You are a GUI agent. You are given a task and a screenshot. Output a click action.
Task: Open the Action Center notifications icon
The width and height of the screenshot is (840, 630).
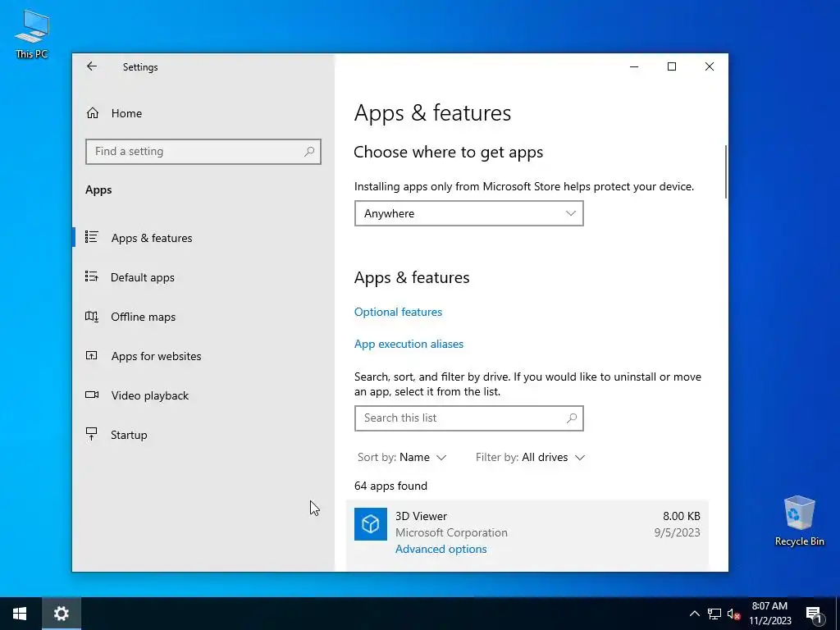pyautogui.click(x=814, y=614)
